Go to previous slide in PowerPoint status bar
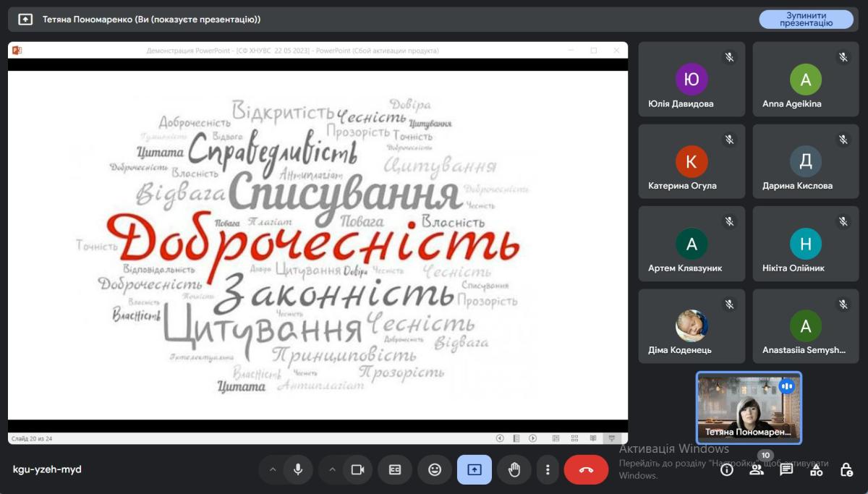 [500, 438]
